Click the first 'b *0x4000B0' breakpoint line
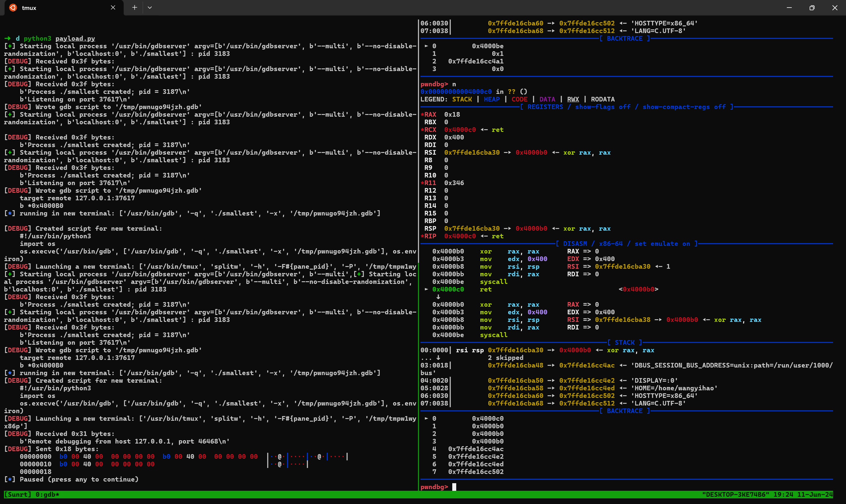The height and width of the screenshot is (504, 846). click(41, 206)
